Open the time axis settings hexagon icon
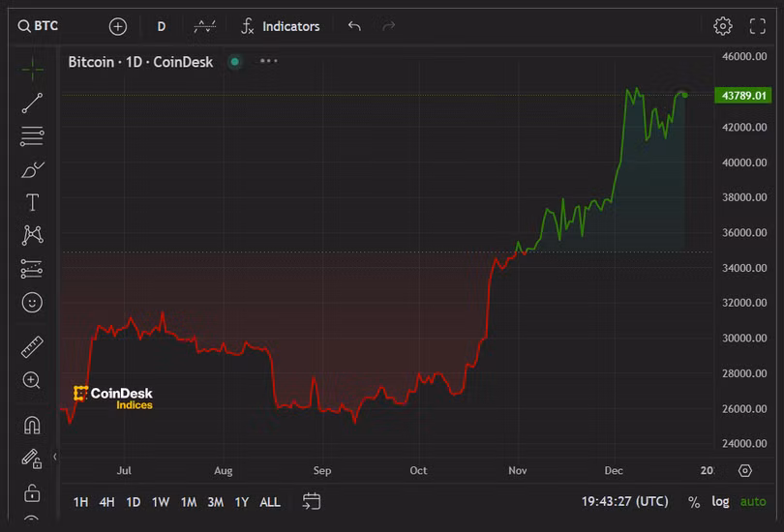 point(745,470)
